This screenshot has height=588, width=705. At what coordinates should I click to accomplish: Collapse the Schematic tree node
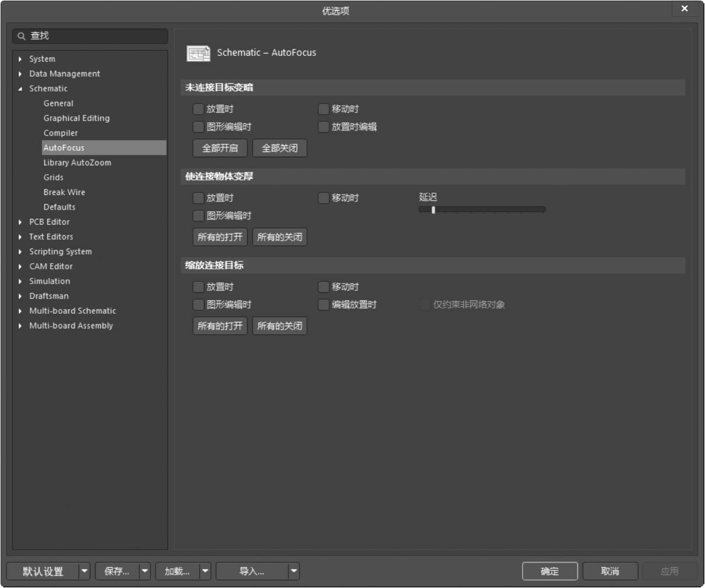[20, 89]
